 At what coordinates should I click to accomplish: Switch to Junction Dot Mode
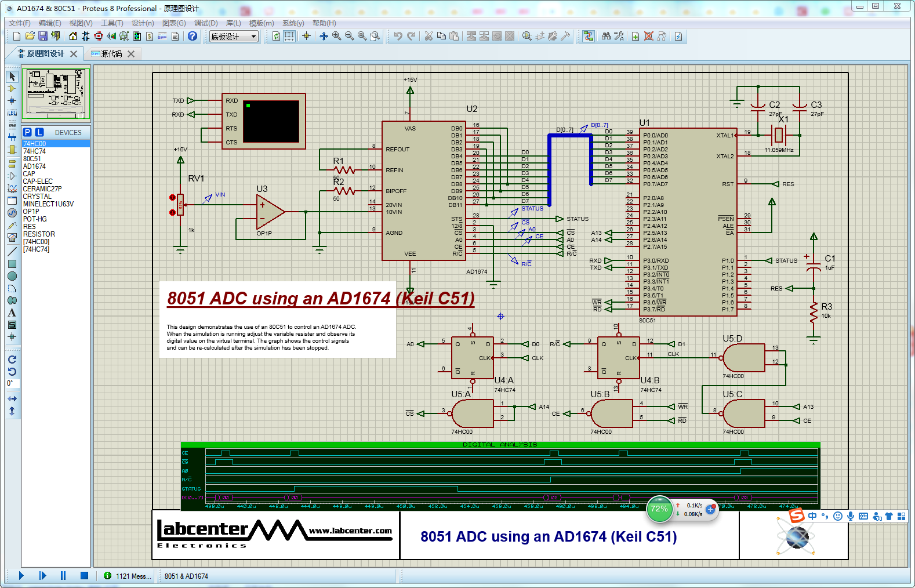pyautogui.click(x=12, y=101)
